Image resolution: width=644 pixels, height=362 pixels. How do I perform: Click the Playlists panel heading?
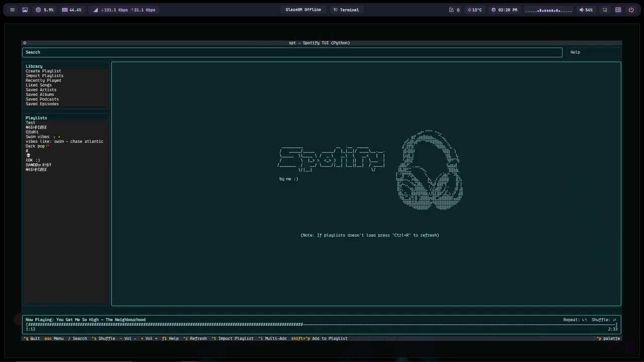click(36, 118)
